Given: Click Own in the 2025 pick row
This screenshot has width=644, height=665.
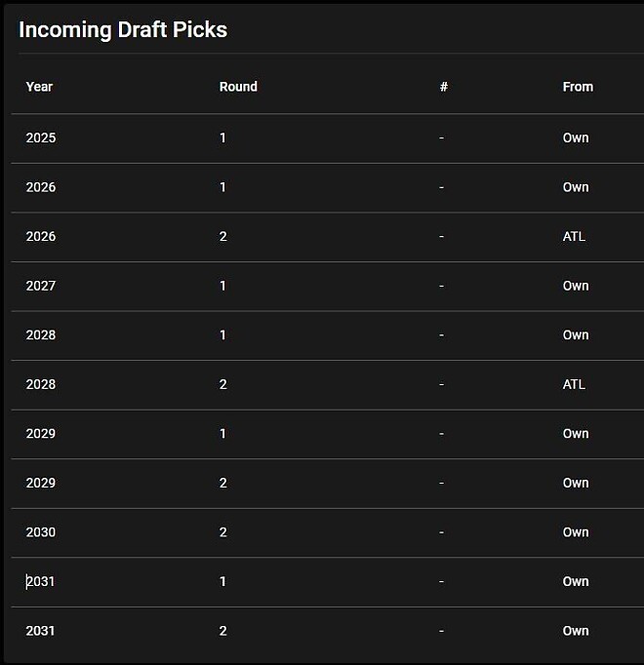Looking at the screenshot, I should click(x=576, y=137).
